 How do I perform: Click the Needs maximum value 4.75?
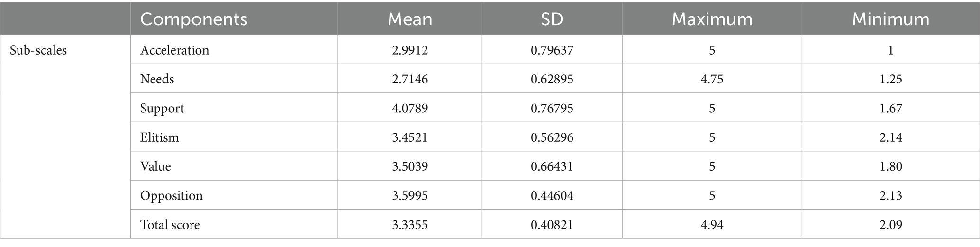click(712, 79)
